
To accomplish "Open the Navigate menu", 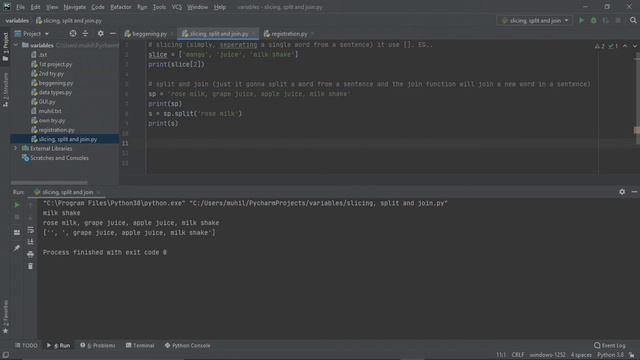I will pos(74,7).
